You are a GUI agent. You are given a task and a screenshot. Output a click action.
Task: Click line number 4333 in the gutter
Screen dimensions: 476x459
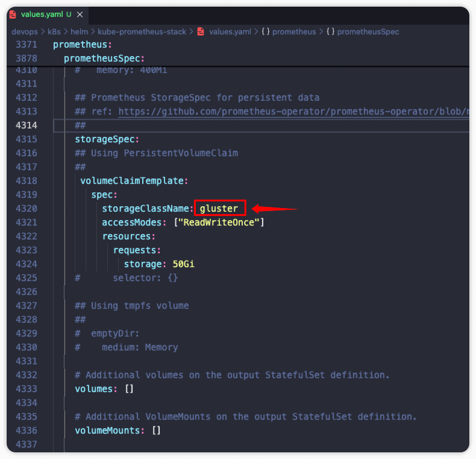(27, 389)
